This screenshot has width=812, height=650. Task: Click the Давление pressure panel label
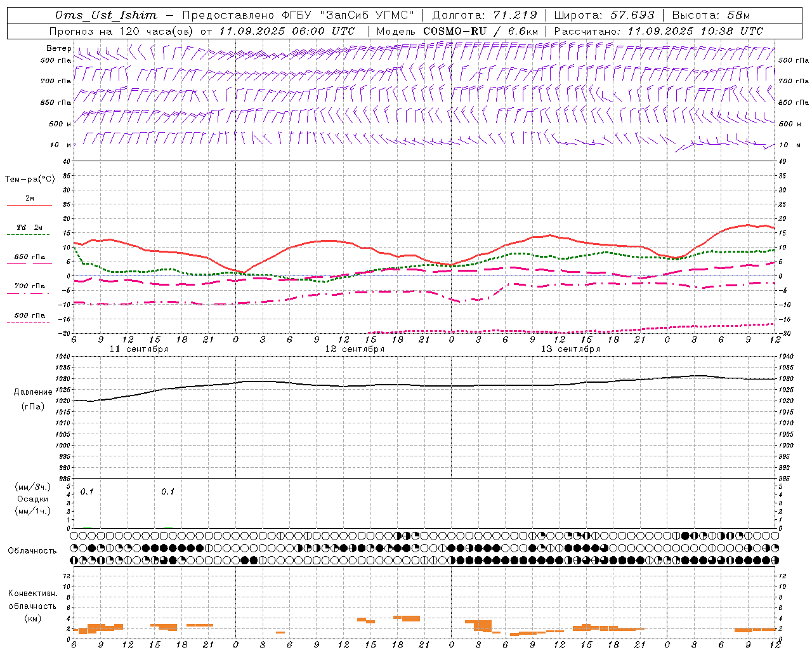click(33, 392)
